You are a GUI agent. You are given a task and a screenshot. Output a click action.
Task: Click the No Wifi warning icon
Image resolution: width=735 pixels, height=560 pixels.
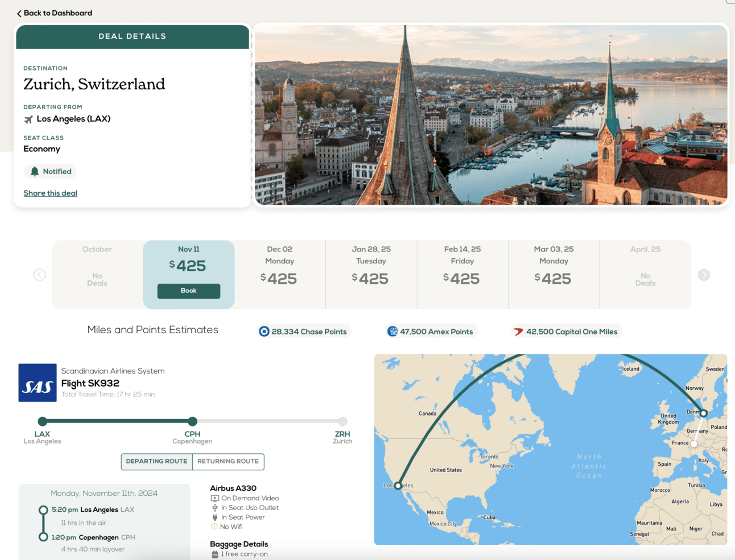click(x=214, y=527)
